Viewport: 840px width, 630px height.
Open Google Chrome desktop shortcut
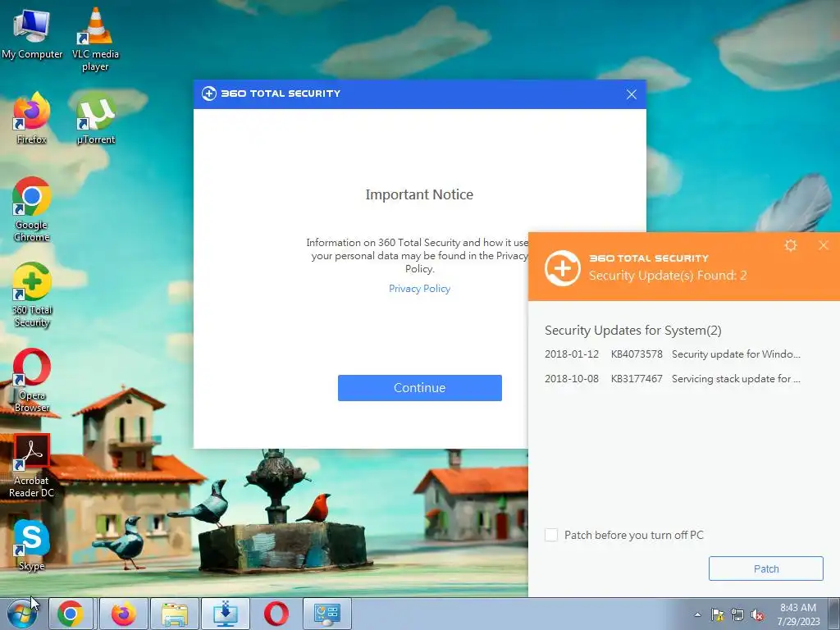(32, 209)
